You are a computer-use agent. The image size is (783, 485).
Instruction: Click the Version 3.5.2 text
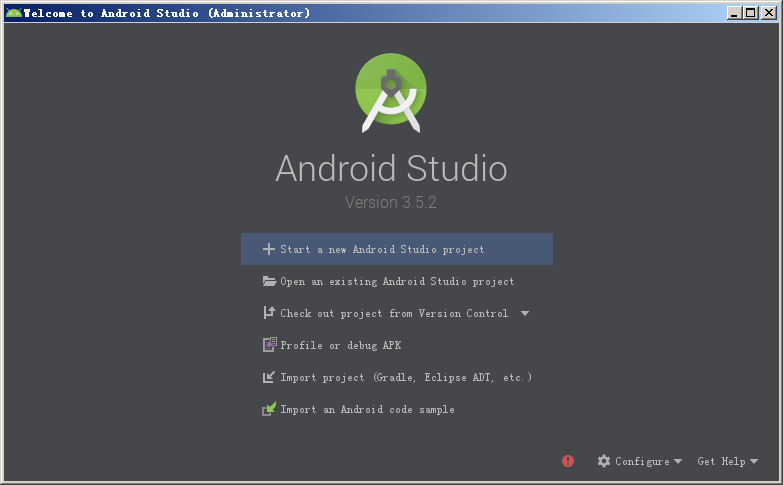[391, 202]
